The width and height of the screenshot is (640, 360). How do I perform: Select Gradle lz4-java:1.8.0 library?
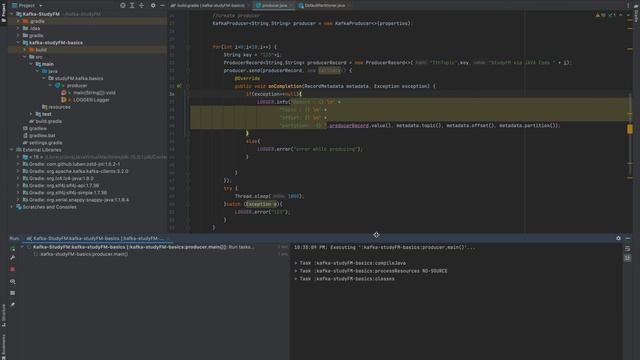click(58, 178)
